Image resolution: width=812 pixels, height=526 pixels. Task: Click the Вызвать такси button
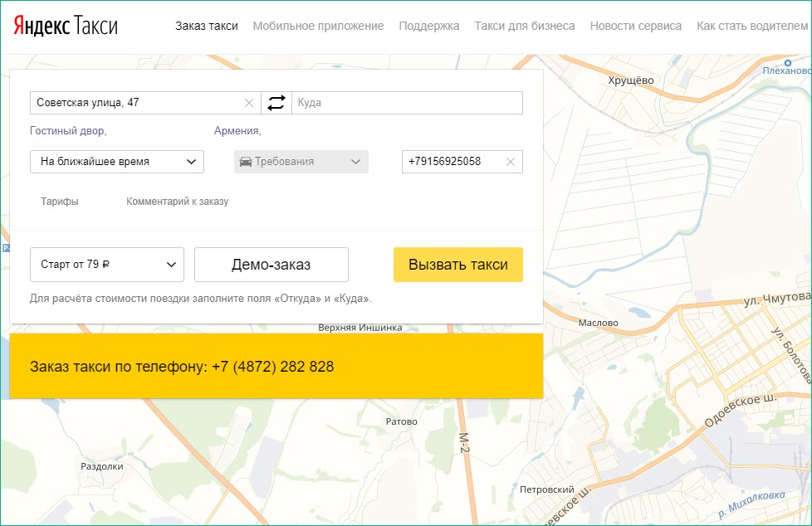(458, 265)
